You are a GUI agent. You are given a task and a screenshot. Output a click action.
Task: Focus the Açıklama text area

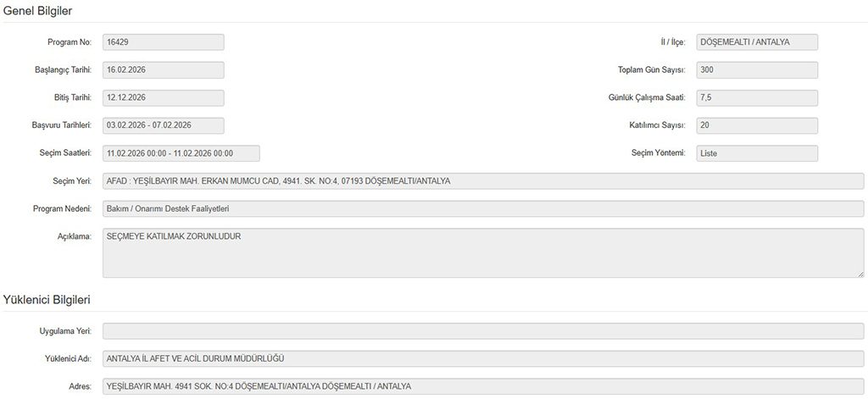483,252
